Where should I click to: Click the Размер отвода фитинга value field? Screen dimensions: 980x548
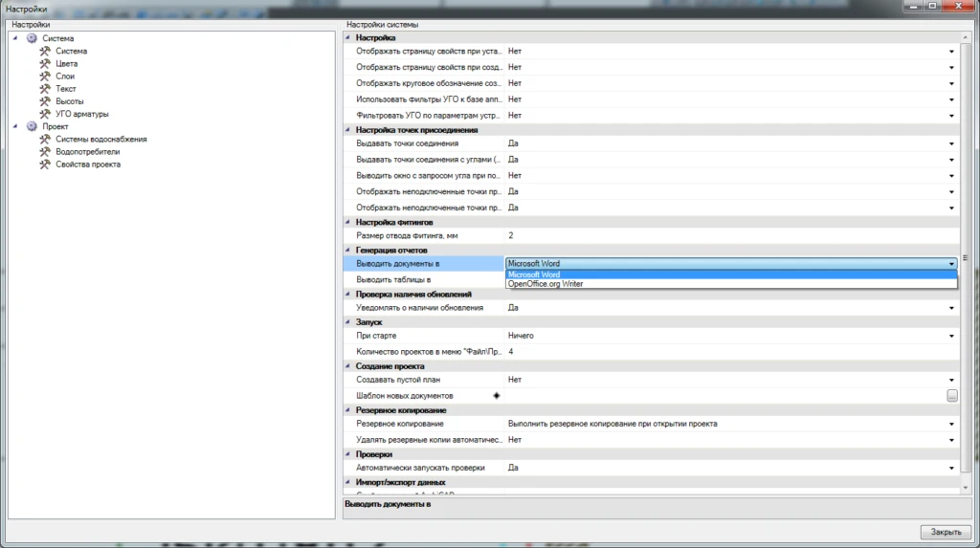[727, 235]
